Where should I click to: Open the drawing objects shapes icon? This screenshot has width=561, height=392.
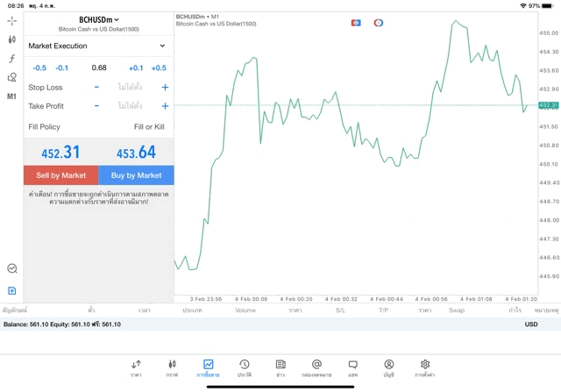tap(11, 77)
